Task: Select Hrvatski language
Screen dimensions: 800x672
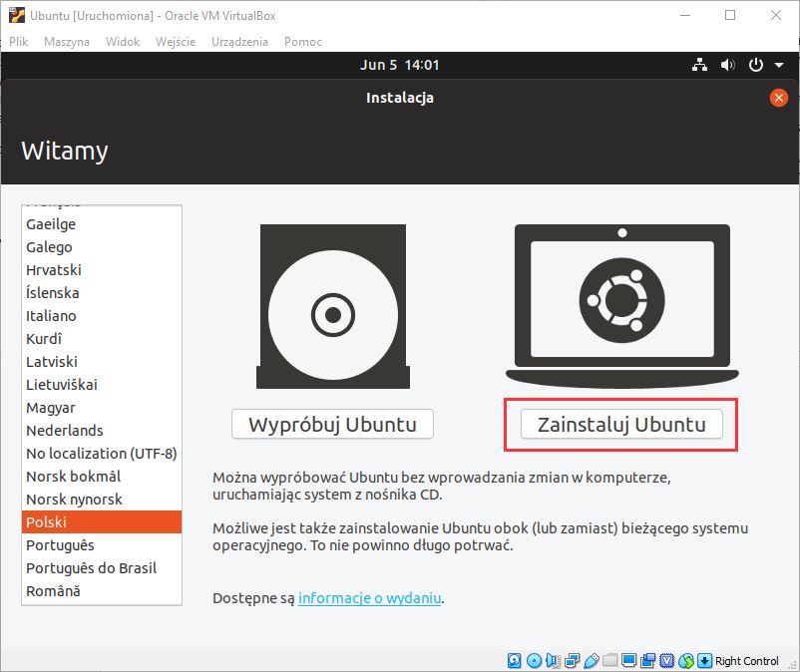Action: 102,270
